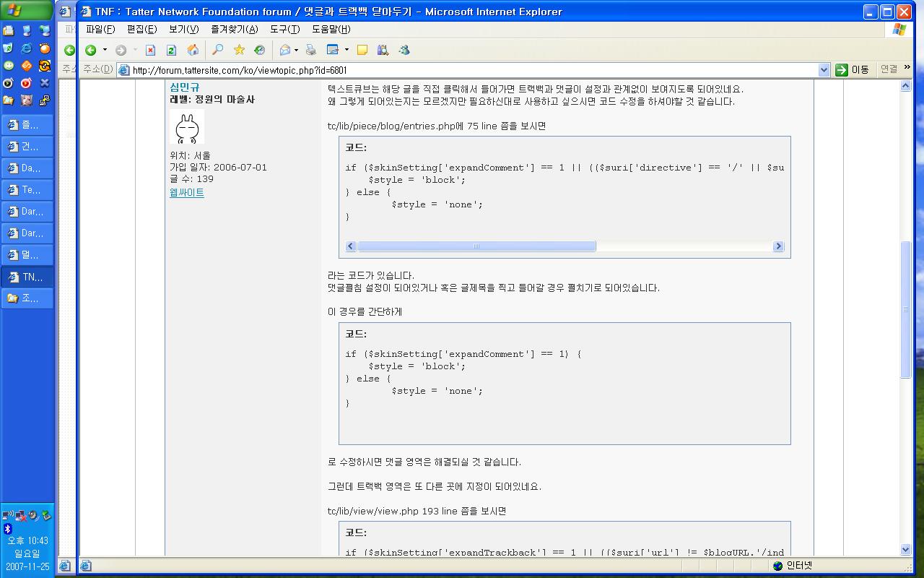This screenshot has width=924, height=578.
Task: Expand the Mail button dropdown arrow
Action: (x=296, y=50)
